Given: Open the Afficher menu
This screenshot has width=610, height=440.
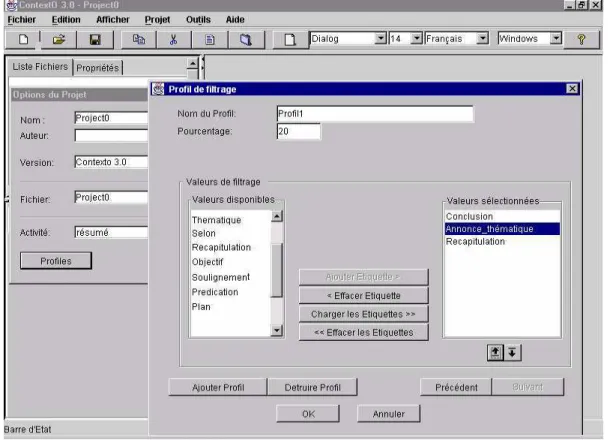Looking at the screenshot, I should 112,19.
